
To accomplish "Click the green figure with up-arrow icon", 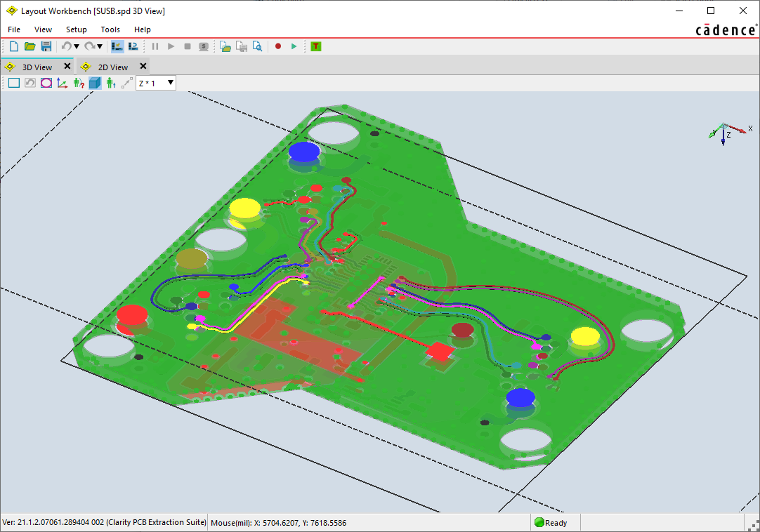I will coord(111,83).
